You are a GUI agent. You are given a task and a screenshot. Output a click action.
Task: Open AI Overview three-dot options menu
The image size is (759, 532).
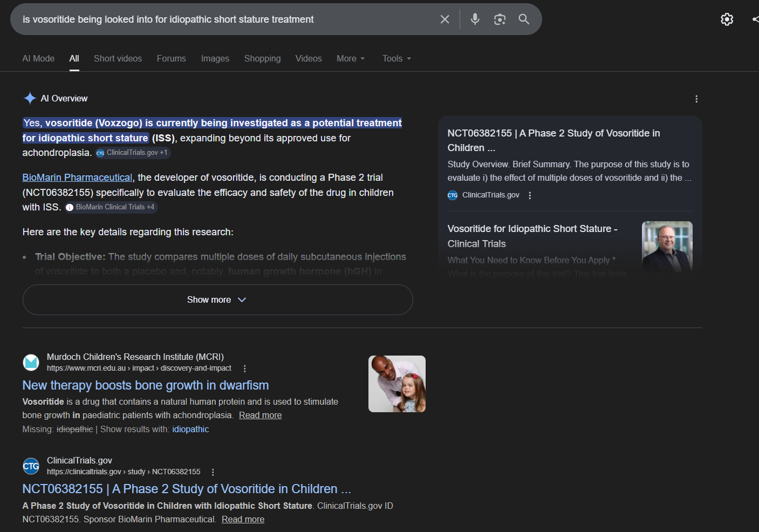tap(696, 99)
